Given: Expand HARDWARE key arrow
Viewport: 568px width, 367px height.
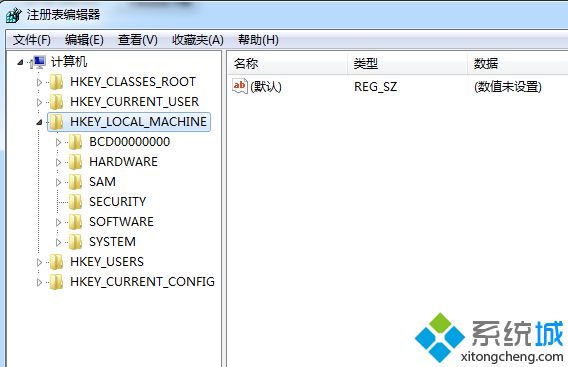Looking at the screenshot, I should (58, 162).
